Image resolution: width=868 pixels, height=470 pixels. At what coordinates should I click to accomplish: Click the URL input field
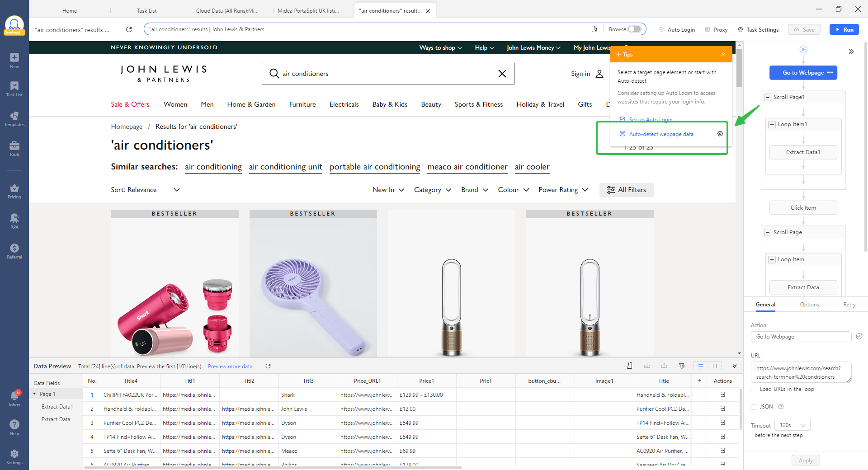tap(801, 372)
